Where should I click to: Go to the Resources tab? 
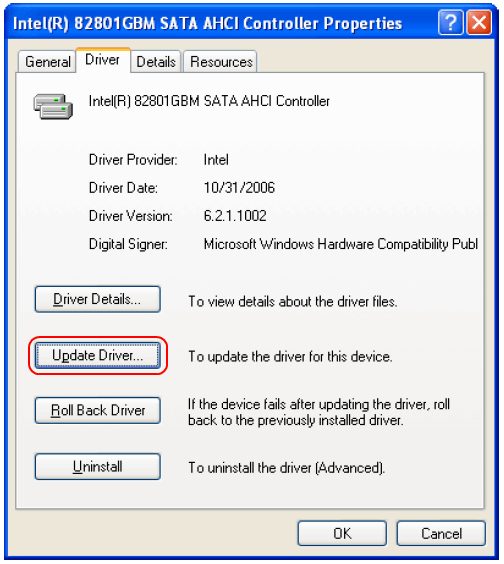221,62
